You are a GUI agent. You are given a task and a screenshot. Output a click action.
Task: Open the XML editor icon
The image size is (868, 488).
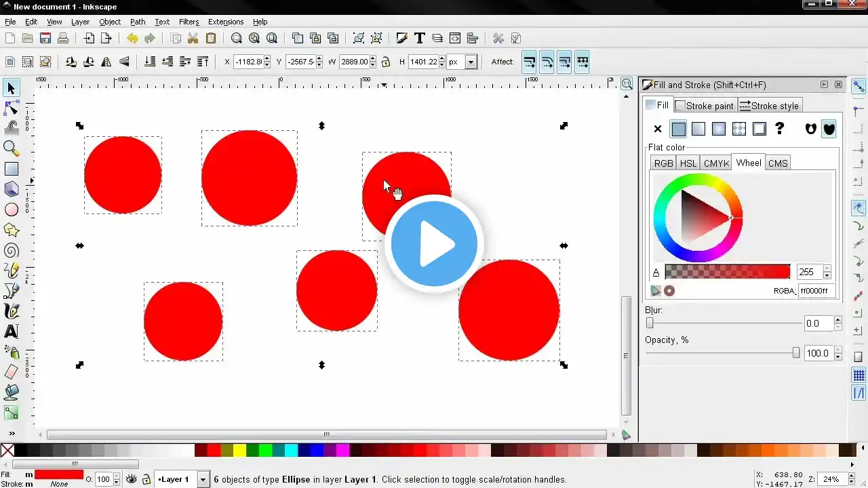[455, 39]
